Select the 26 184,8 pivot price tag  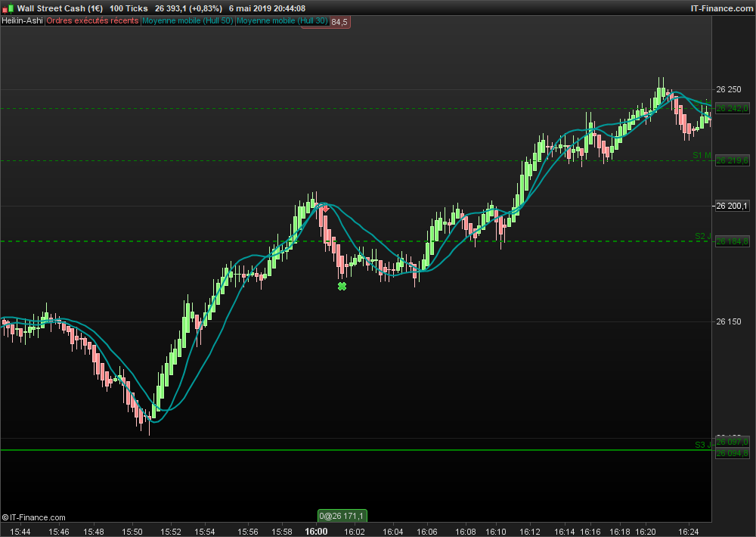[x=732, y=241]
